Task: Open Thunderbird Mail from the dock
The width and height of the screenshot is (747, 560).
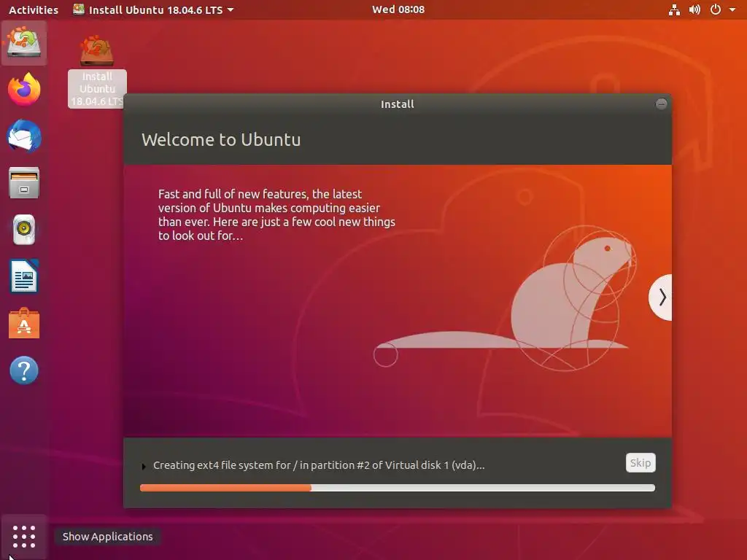Action: pyautogui.click(x=24, y=136)
